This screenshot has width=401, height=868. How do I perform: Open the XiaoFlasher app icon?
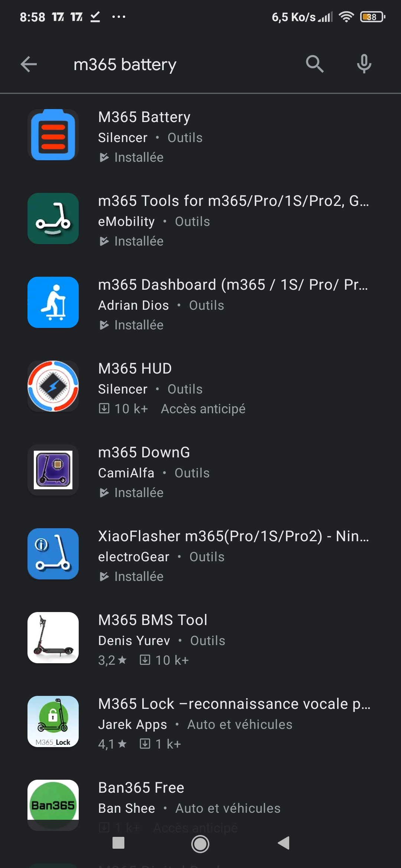[x=53, y=554]
